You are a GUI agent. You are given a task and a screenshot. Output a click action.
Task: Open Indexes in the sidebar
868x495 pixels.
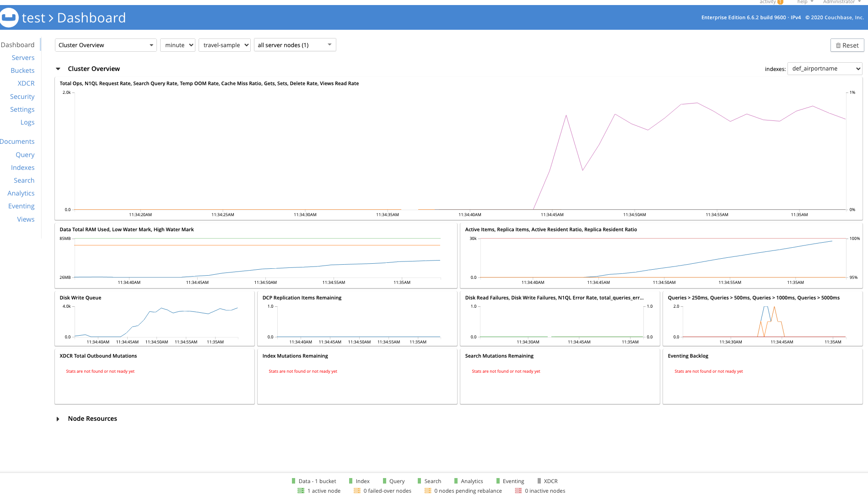coord(23,168)
